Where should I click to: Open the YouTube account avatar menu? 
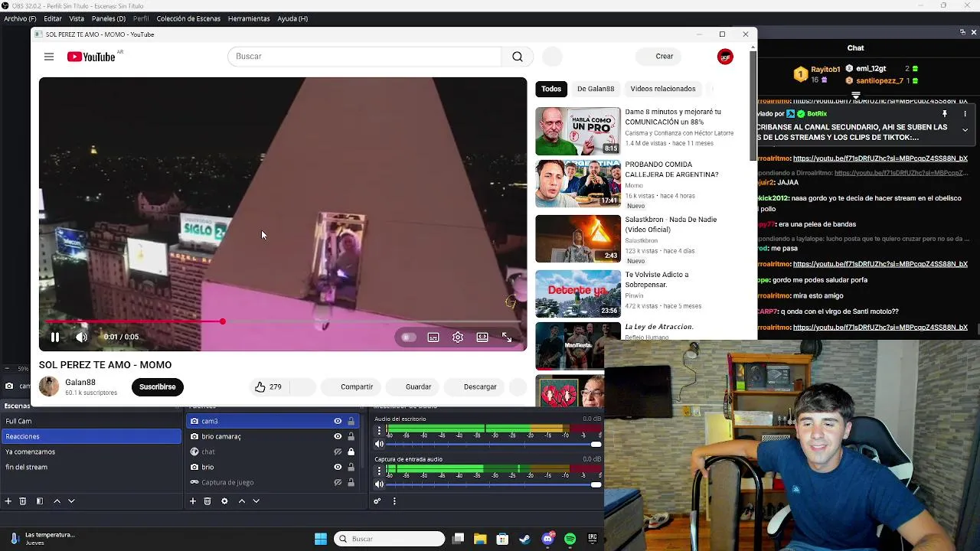click(x=725, y=57)
